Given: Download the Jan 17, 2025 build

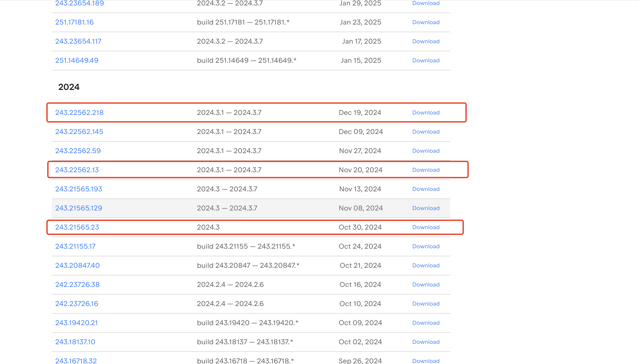Looking at the screenshot, I should [425, 41].
